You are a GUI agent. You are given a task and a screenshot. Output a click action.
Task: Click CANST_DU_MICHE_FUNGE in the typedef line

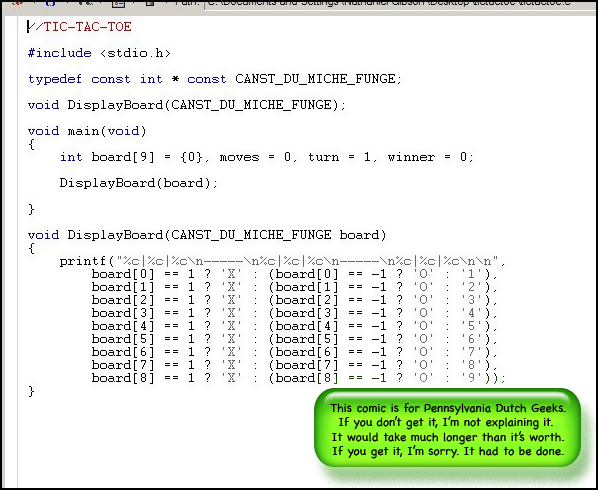tap(315, 79)
